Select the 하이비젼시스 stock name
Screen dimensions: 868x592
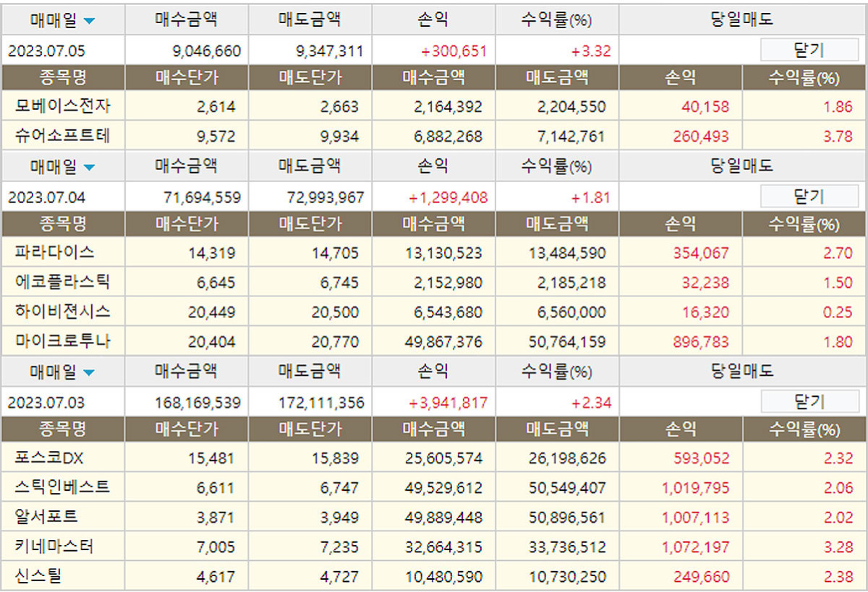point(63,312)
